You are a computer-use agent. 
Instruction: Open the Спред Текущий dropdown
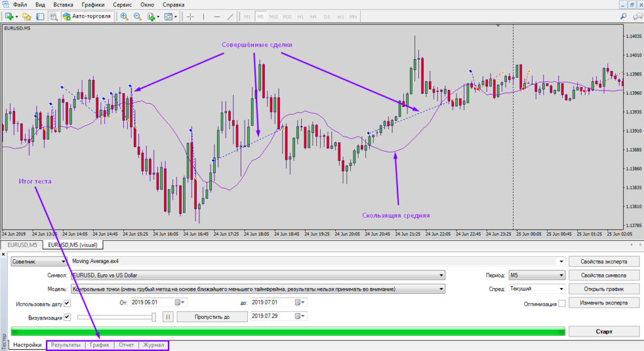pyautogui.click(x=537, y=289)
